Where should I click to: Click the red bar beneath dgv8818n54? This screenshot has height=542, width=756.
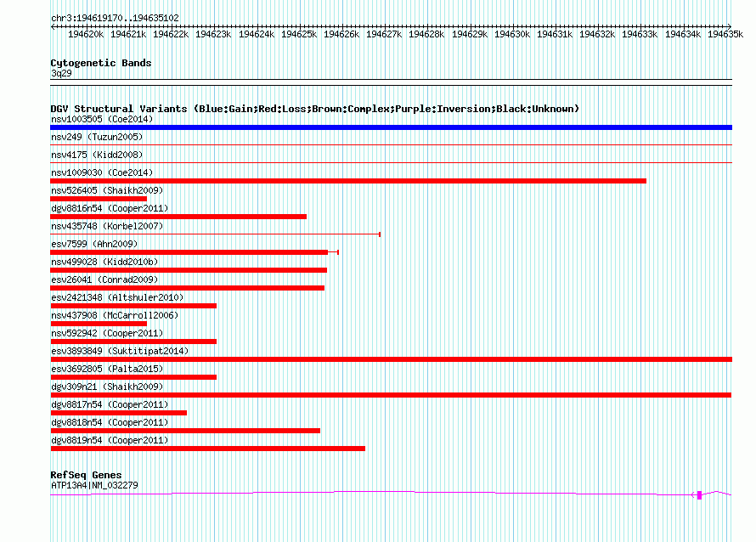(185, 431)
